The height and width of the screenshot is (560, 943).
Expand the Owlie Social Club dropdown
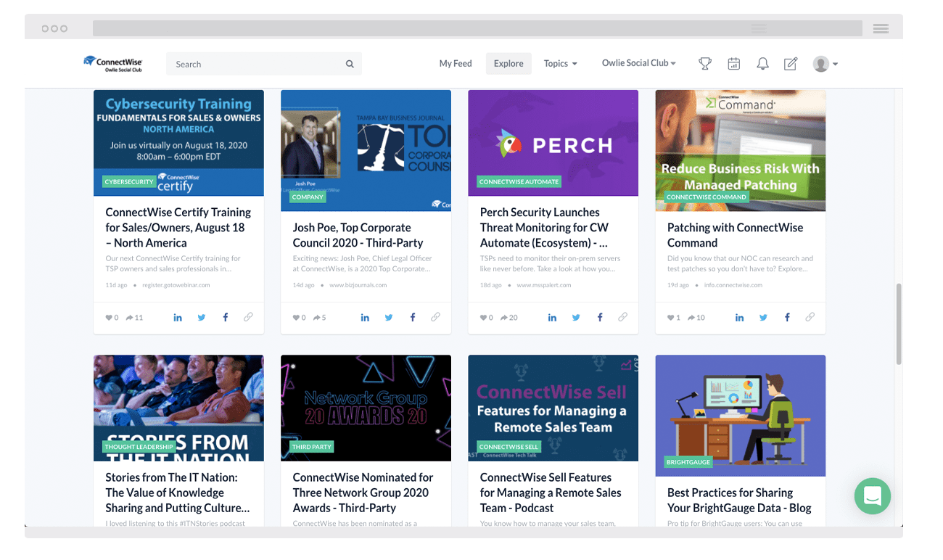tap(638, 63)
